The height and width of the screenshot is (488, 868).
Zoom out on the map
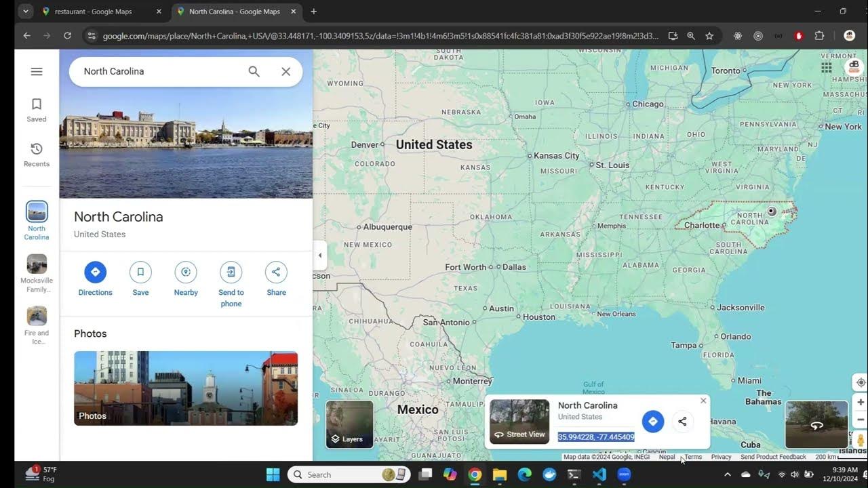click(x=861, y=420)
